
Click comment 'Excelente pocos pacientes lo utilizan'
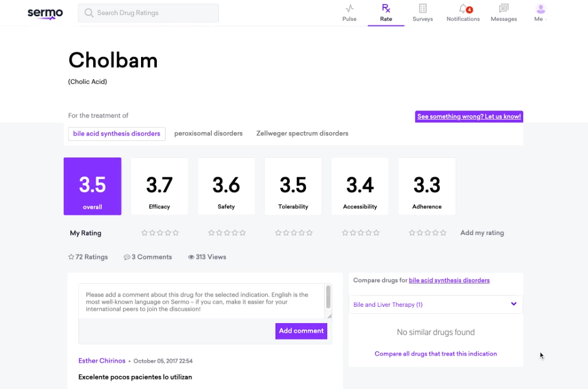coord(135,377)
